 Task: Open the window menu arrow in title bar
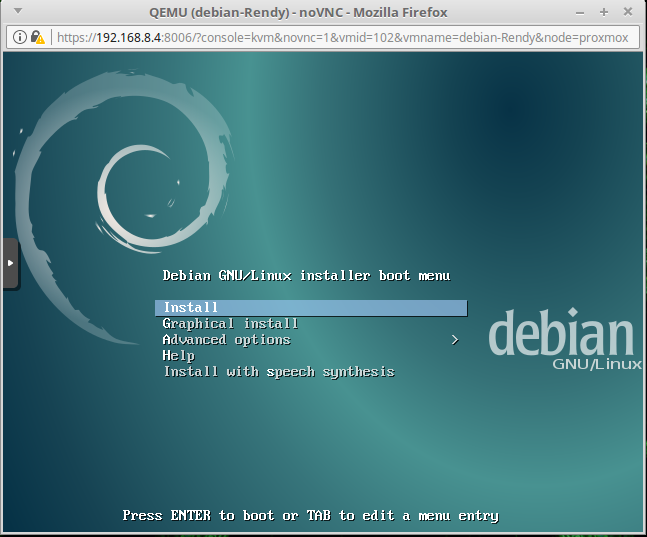[x=18, y=11]
